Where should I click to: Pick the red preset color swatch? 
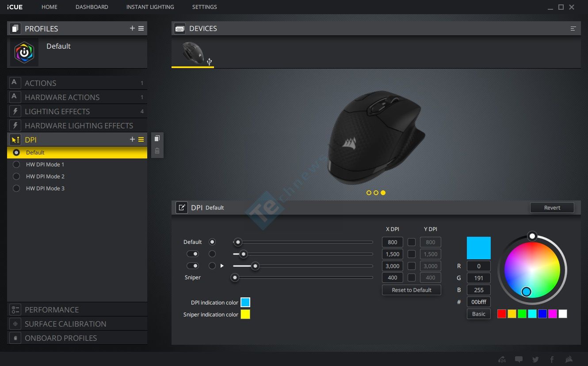(502, 314)
